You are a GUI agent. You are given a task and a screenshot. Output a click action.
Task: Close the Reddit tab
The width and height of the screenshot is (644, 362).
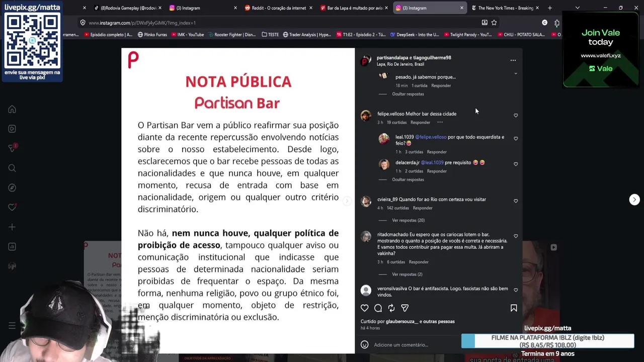coord(310,8)
